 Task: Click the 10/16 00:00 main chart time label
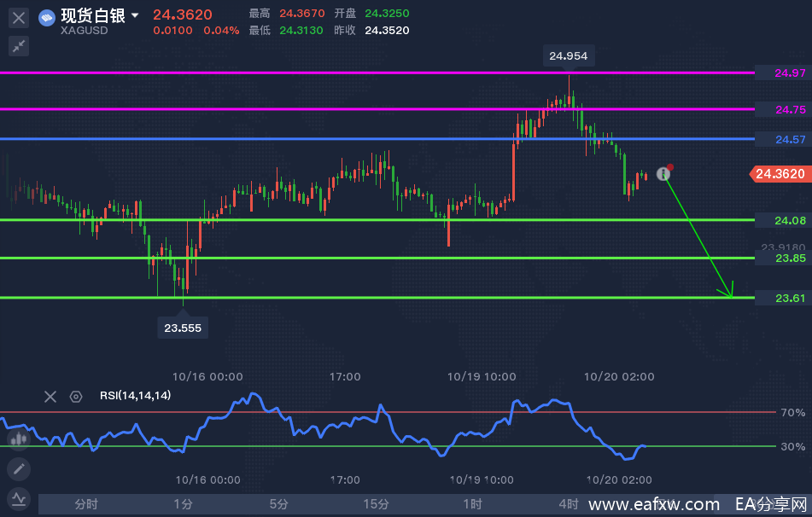tap(207, 377)
